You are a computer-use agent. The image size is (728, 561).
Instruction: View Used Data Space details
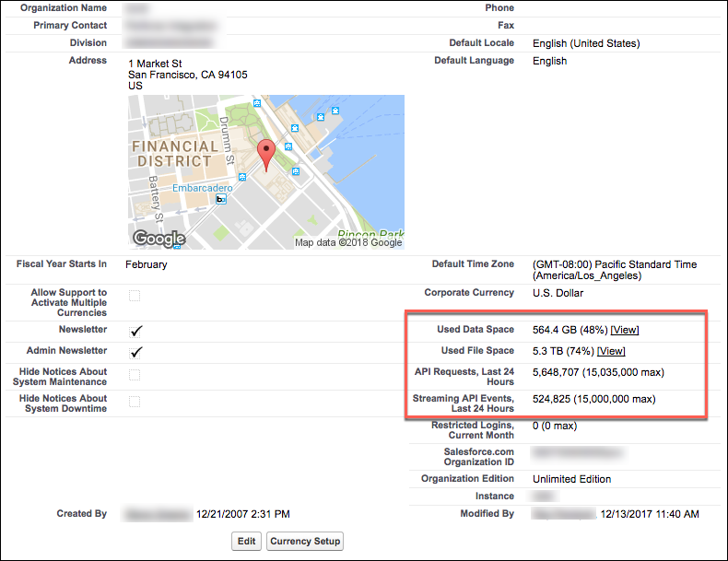[625, 330]
